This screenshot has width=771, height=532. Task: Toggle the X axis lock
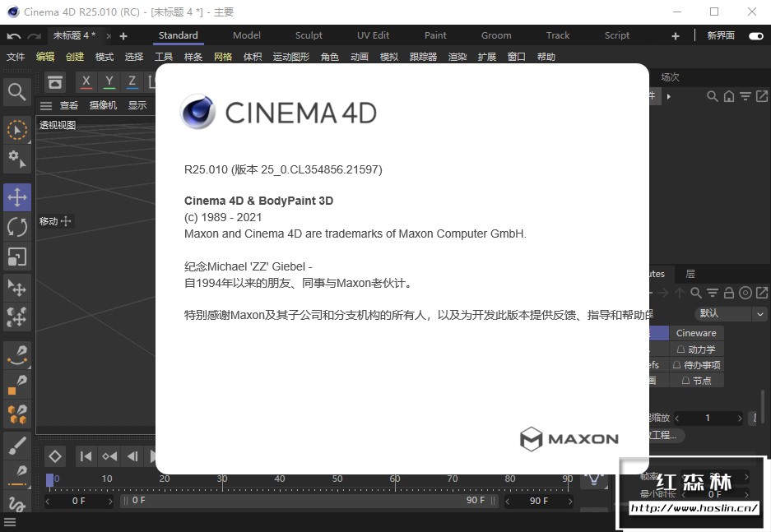click(x=86, y=82)
